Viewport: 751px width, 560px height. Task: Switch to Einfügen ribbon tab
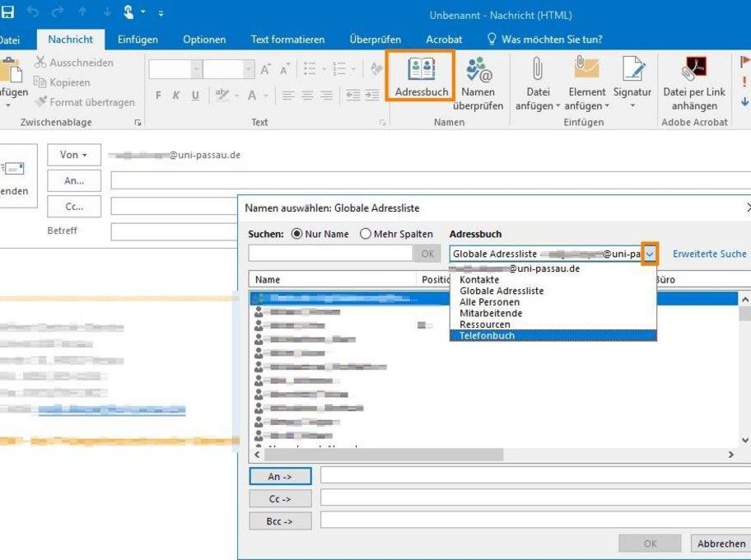[x=138, y=40]
